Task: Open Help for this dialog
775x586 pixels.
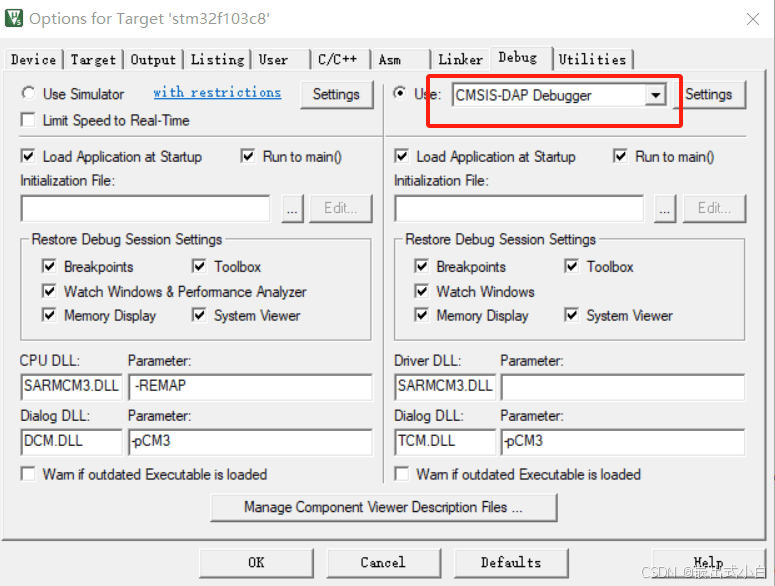Action: 709,563
